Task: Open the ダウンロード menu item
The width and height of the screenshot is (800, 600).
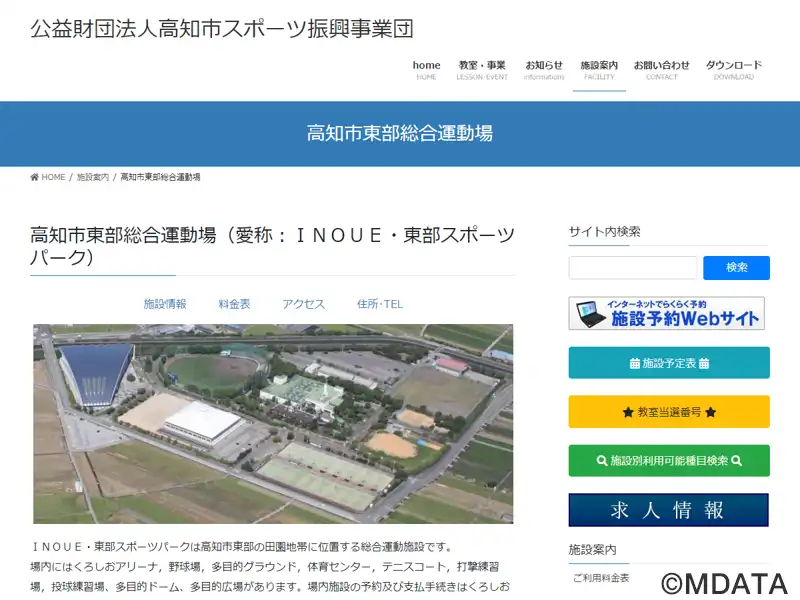Action: pos(734,70)
